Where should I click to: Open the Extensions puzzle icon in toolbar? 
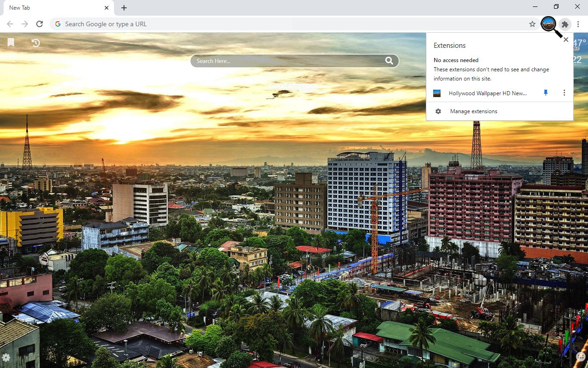[x=565, y=24]
